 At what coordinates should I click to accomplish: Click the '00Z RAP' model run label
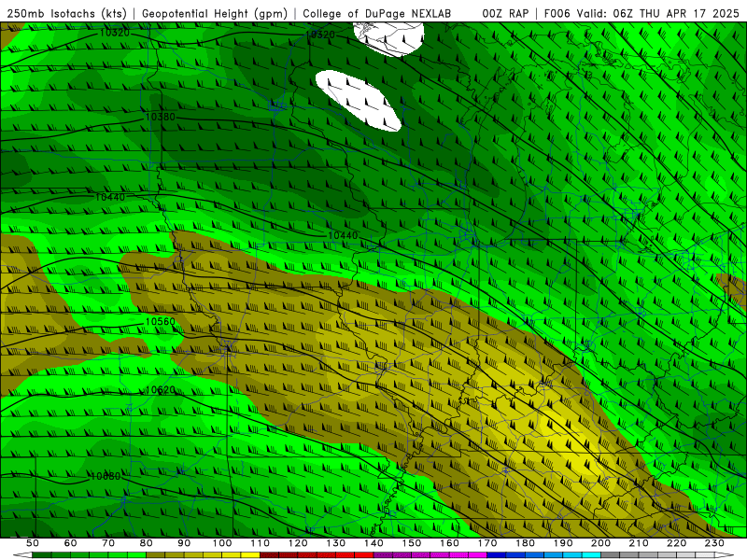[x=505, y=13]
